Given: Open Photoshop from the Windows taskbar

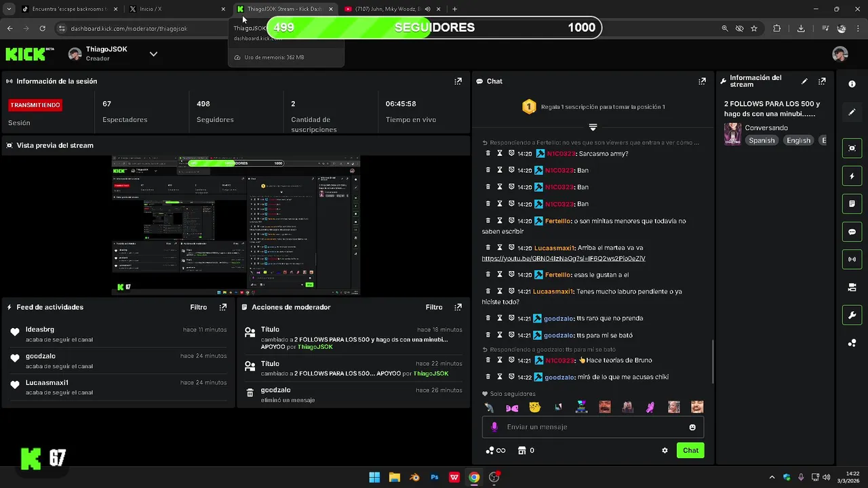Looking at the screenshot, I should click(x=435, y=477).
